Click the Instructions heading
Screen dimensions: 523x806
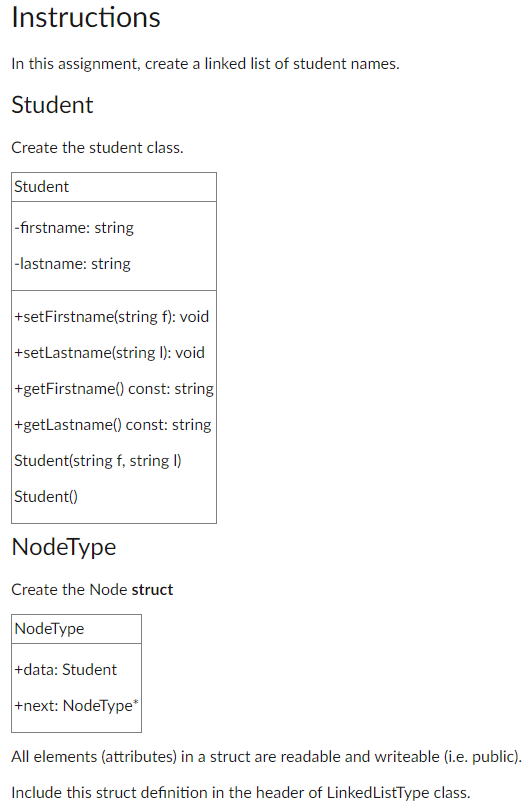[86, 17]
